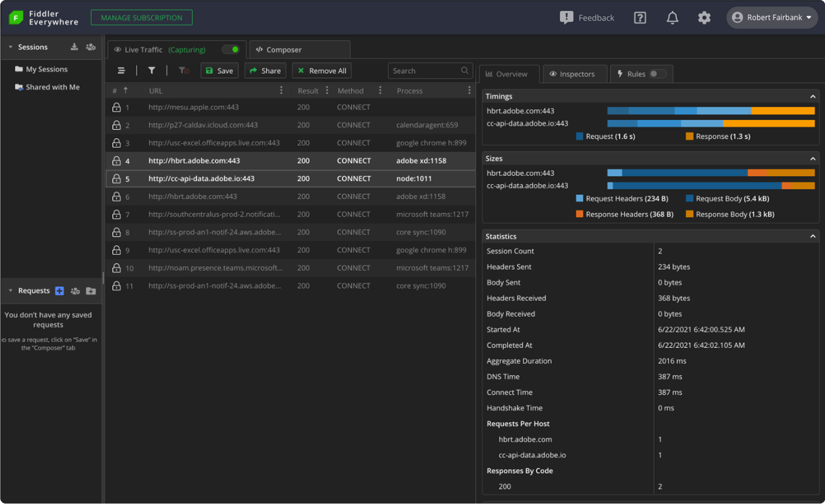Open URL column options menu

tap(281, 91)
